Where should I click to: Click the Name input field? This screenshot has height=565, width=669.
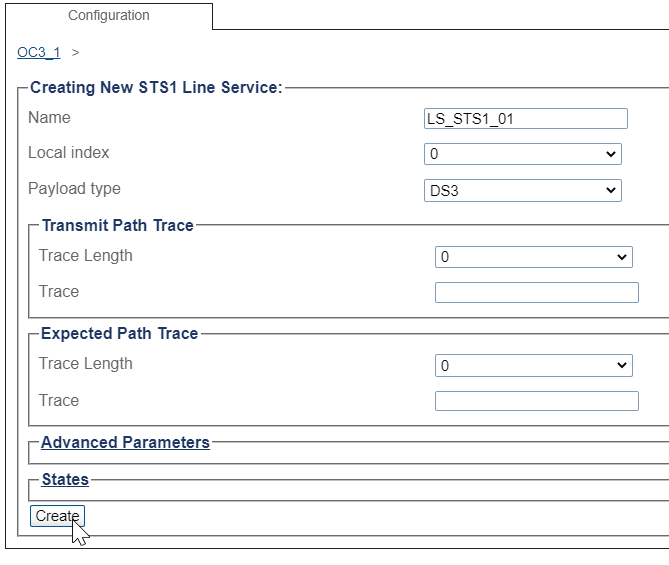[x=526, y=119]
